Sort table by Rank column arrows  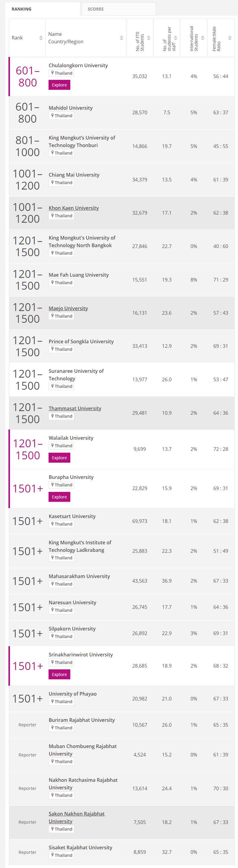pyautogui.click(x=41, y=38)
